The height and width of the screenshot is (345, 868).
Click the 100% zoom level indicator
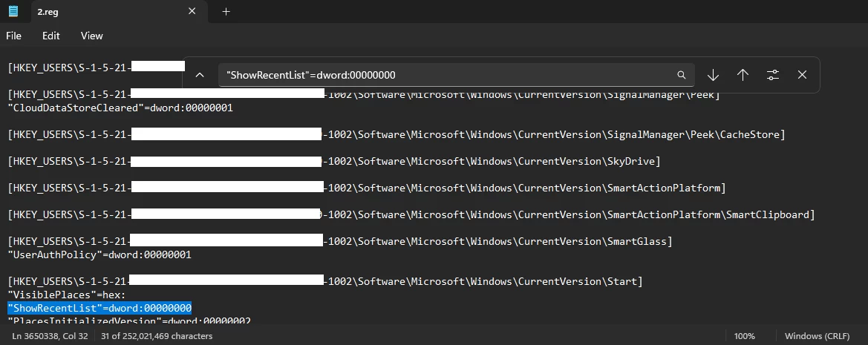click(744, 336)
